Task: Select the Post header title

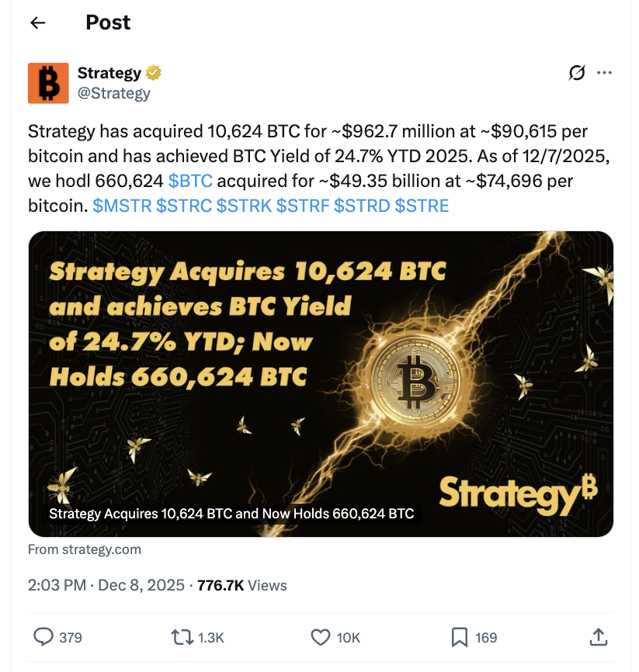Action: tap(108, 23)
